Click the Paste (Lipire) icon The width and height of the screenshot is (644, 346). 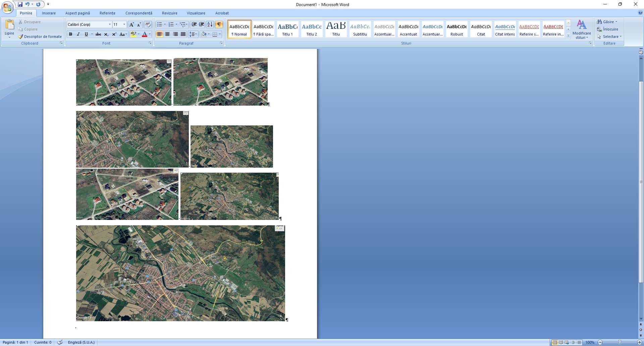(9, 25)
